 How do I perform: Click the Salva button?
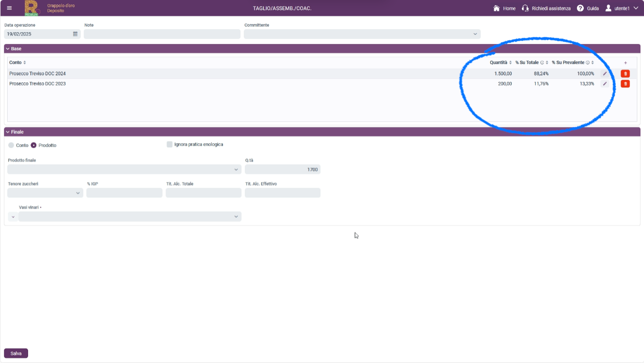point(16,353)
